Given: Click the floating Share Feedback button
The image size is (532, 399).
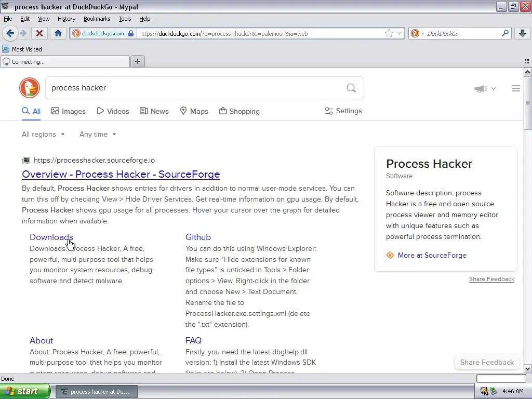Looking at the screenshot, I should point(487,362).
